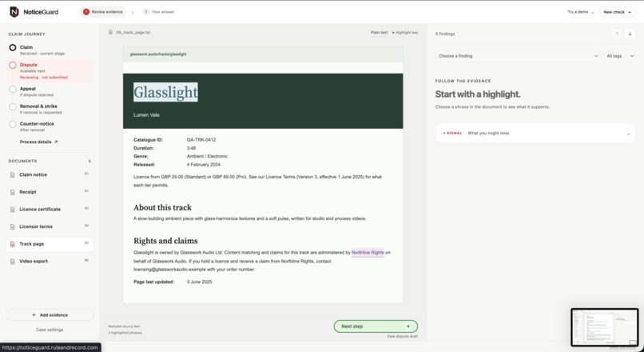Open the Claim notice document icon

(x=12, y=174)
